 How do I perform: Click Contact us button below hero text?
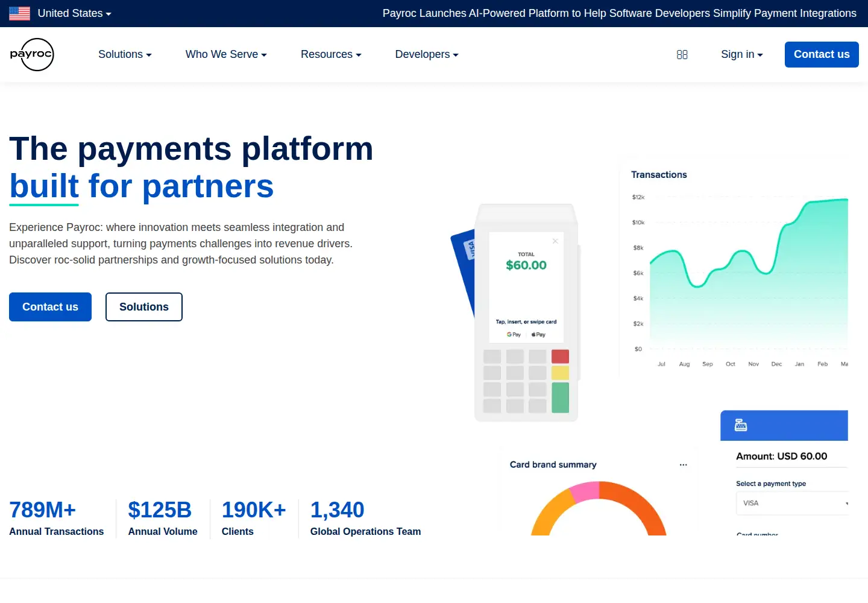tap(50, 307)
